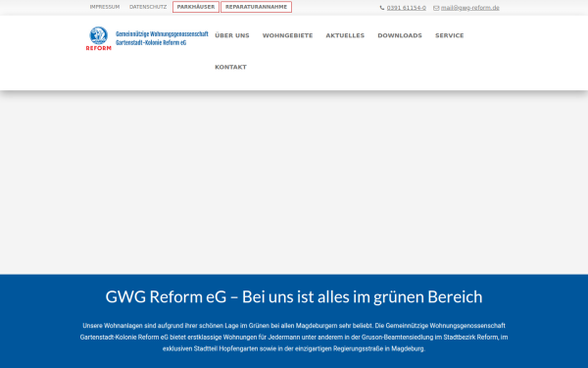Select the Downloads menu item
The height and width of the screenshot is (368, 588).
click(x=400, y=35)
